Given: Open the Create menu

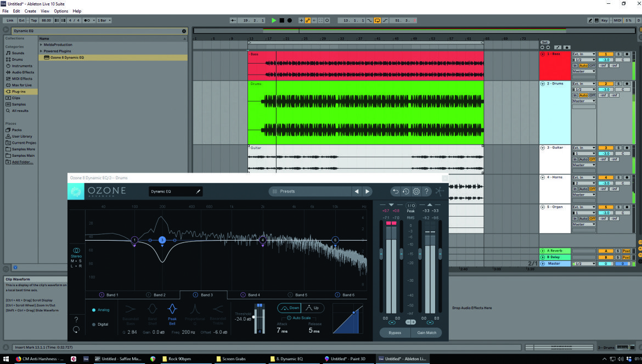Looking at the screenshot, I should click(30, 11).
